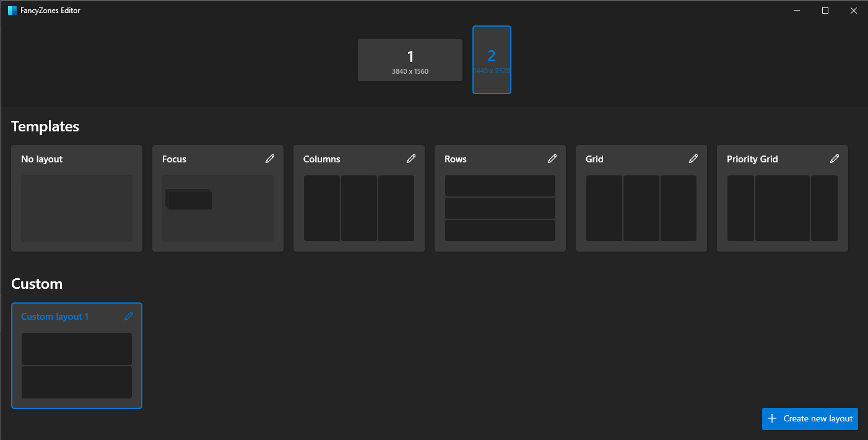Click the plus icon on Create new layout
Viewport: 868px width, 440px height.
pyautogui.click(x=772, y=418)
